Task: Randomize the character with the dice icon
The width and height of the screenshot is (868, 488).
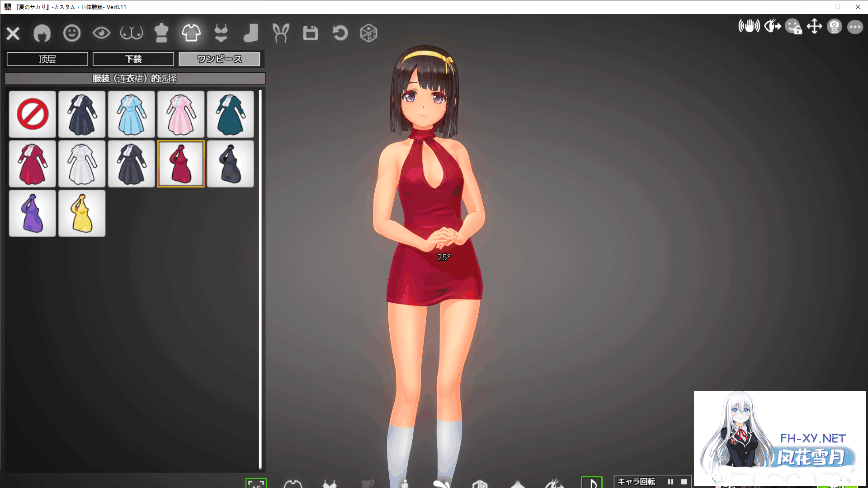Action: click(x=369, y=33)
